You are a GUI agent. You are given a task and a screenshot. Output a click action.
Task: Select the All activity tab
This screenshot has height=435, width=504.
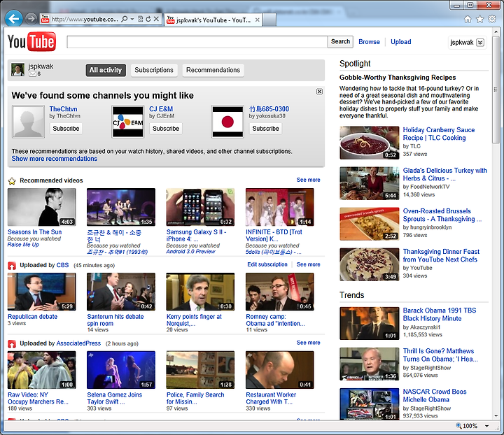[x=106, y=70]
